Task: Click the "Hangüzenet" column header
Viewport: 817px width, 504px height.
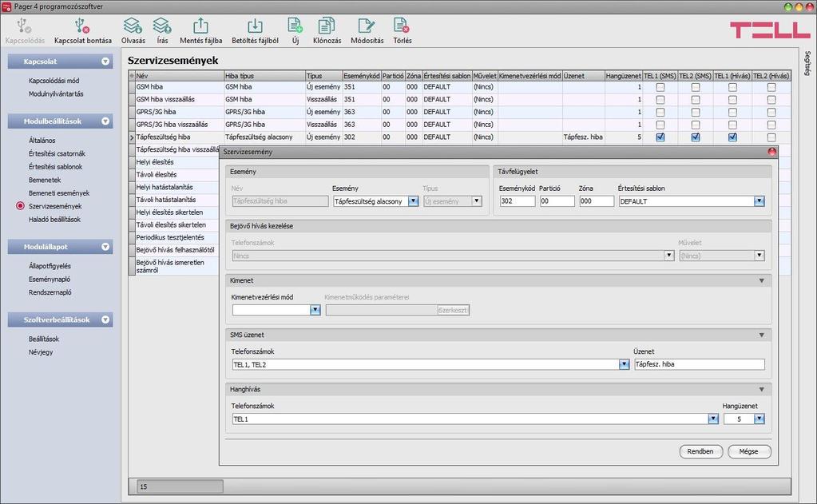Action: [x=623, y=76]
